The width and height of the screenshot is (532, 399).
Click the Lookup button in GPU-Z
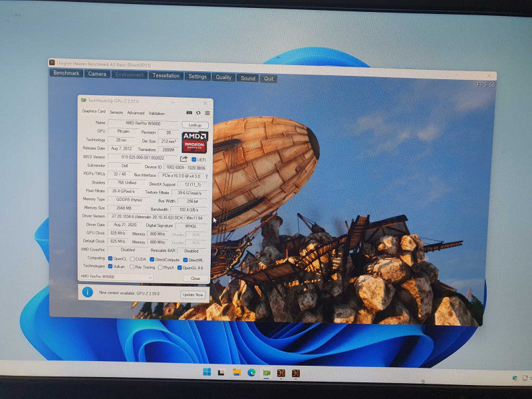tap(195, 125)
